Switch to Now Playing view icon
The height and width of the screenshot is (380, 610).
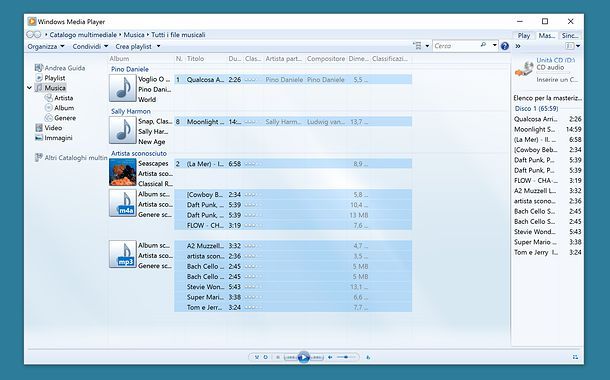(575, 357)
